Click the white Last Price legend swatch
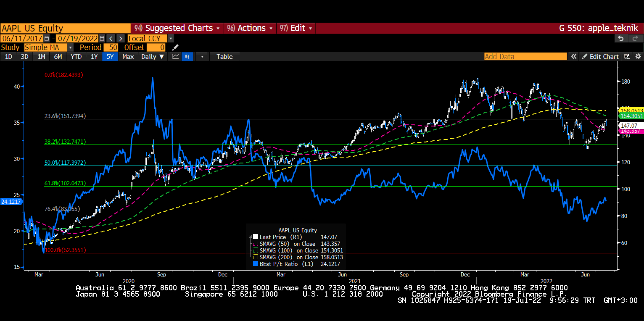This screenshot has width=644, height=321. (256, 237)
